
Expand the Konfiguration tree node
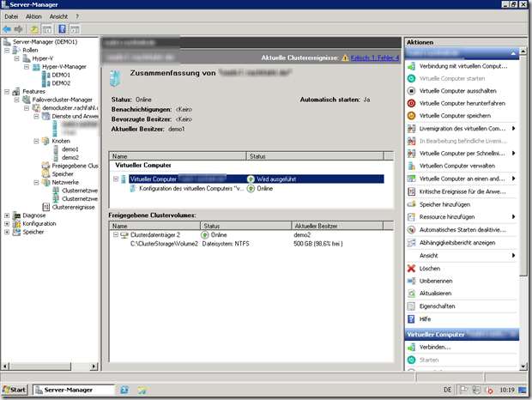tap(7, 224)
